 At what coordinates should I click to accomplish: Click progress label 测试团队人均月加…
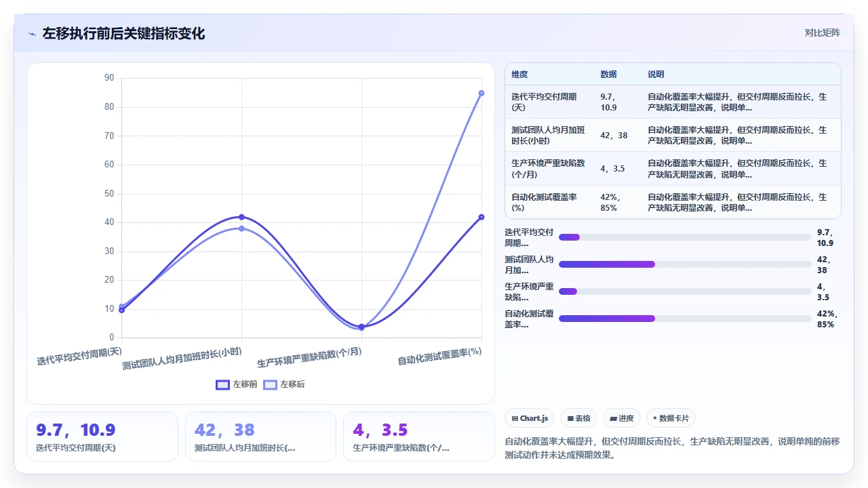pos(529,264)
